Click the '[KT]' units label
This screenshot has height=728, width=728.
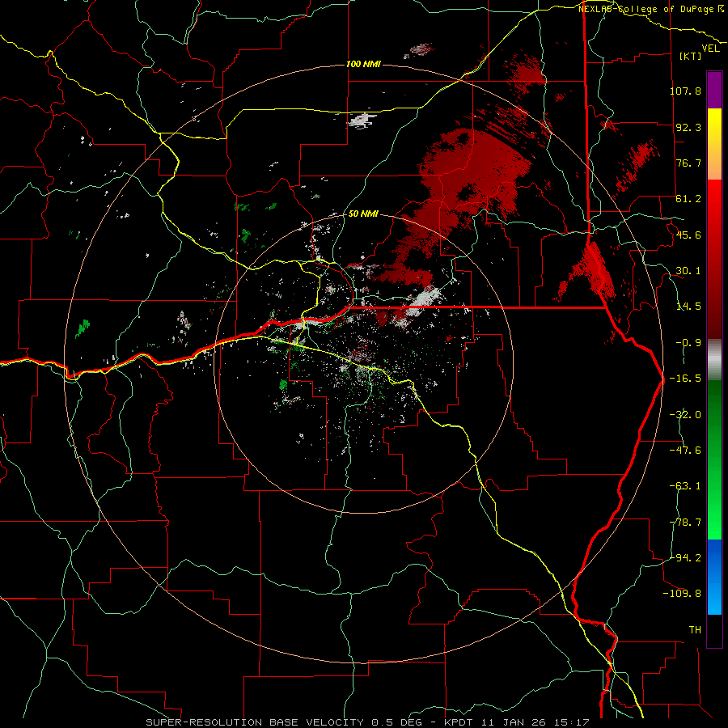pos(691,56)
